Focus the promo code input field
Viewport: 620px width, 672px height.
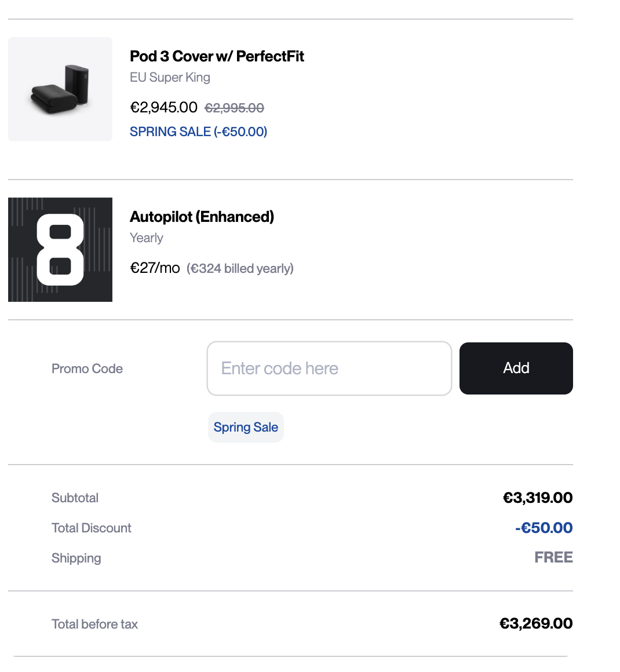(x=329, y=368)
